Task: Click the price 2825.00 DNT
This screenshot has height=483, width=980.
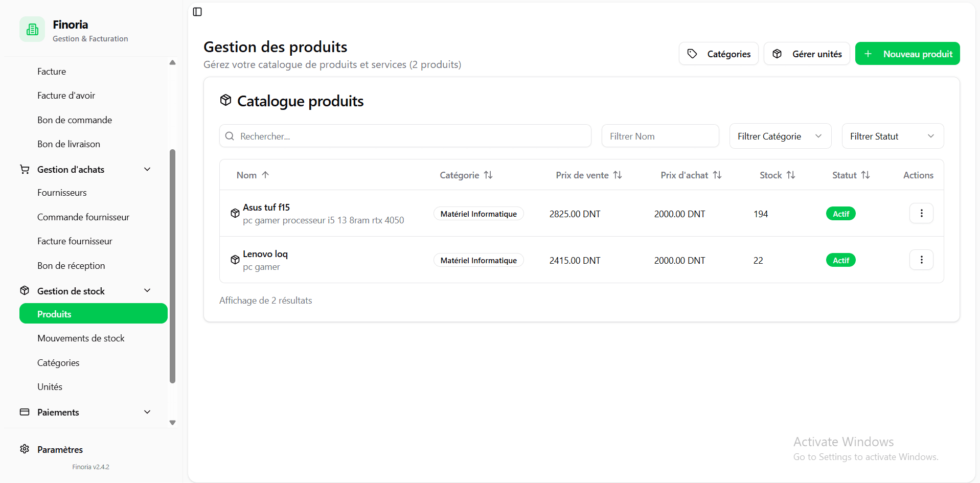Action: [x=575, y=214]
